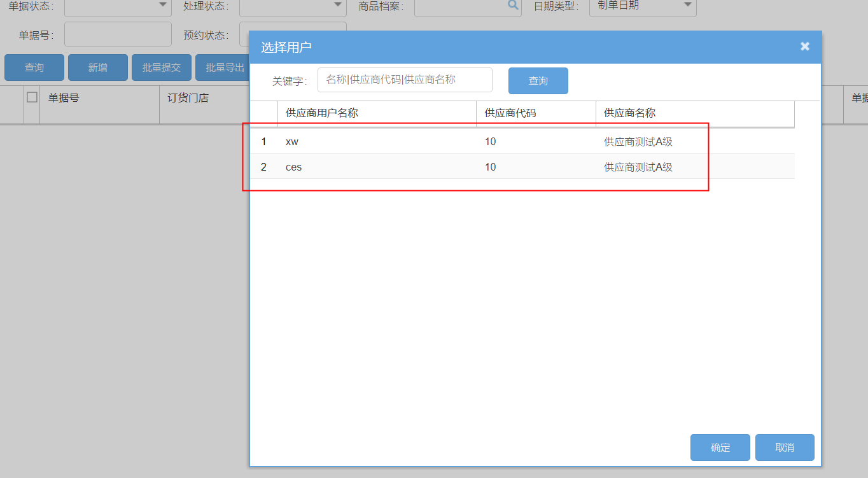
Task: Select the row with user xw
Action: point(522,141)
